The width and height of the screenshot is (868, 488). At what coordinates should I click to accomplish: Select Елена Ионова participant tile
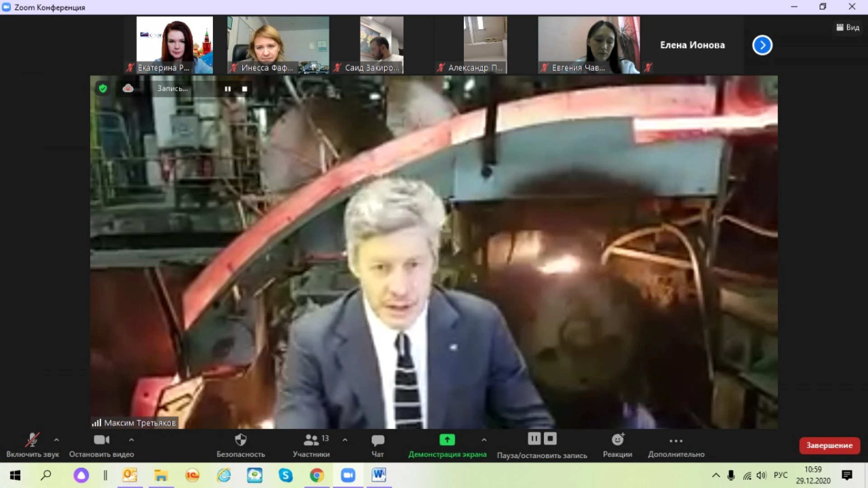692,45
